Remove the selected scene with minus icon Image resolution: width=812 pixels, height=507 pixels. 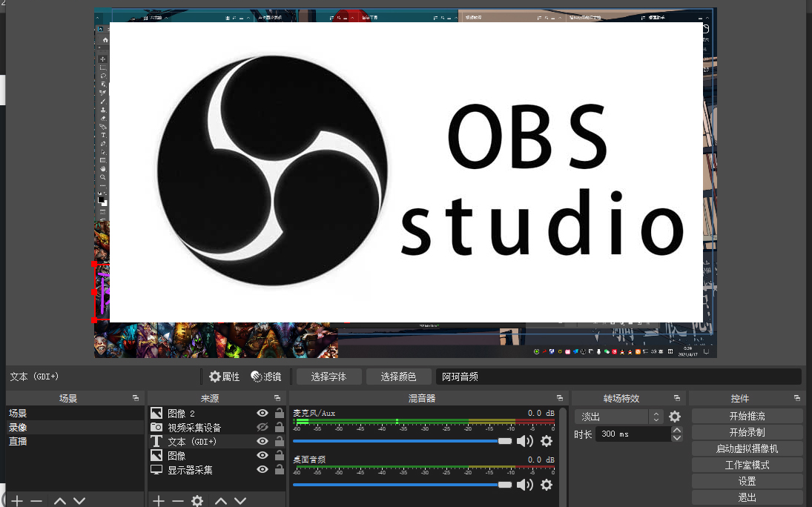click(x=36, y=501)
